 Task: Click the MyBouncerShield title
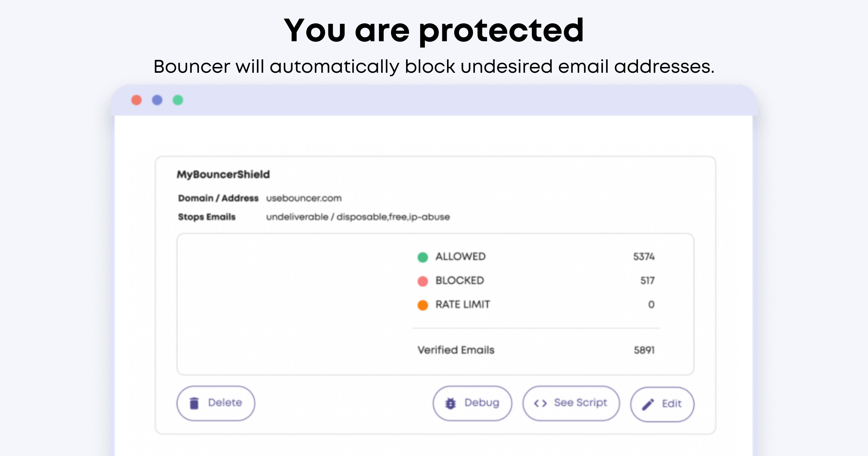(x=223, y=175)
